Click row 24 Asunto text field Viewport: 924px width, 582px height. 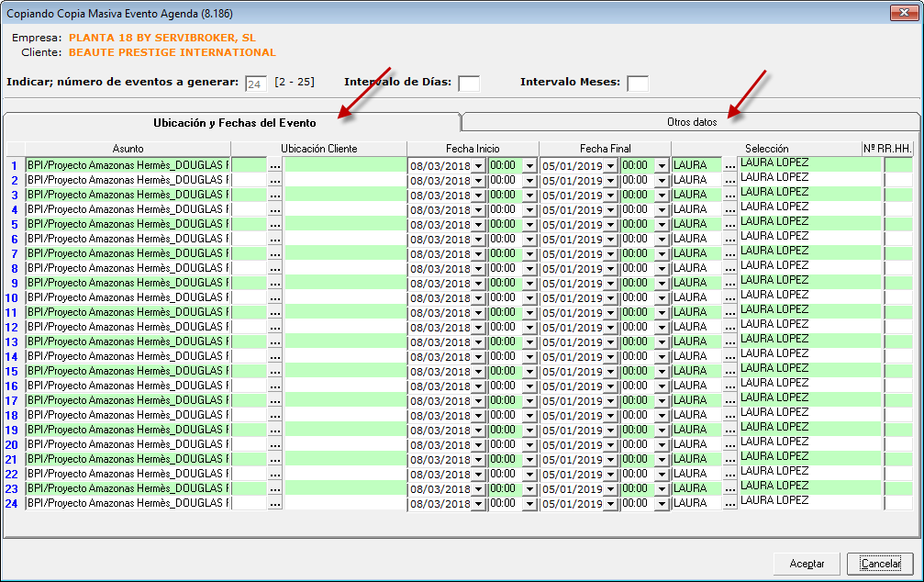pyautogui.click(x=128, y=503)
